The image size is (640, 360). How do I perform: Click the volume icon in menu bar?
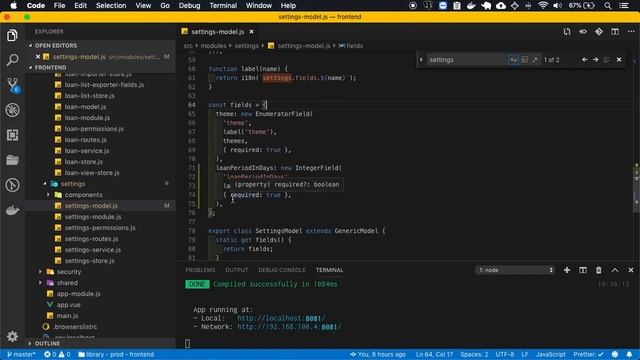click(557, 5)
